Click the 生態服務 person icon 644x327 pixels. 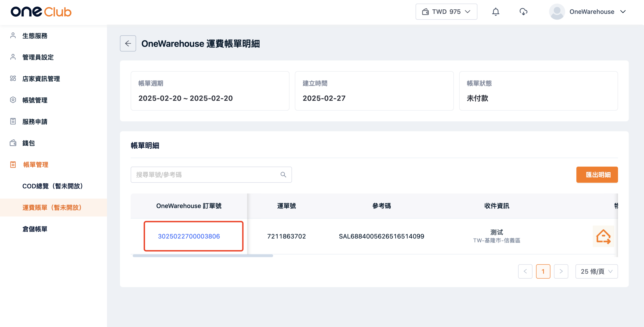click(x=13, y=36)
